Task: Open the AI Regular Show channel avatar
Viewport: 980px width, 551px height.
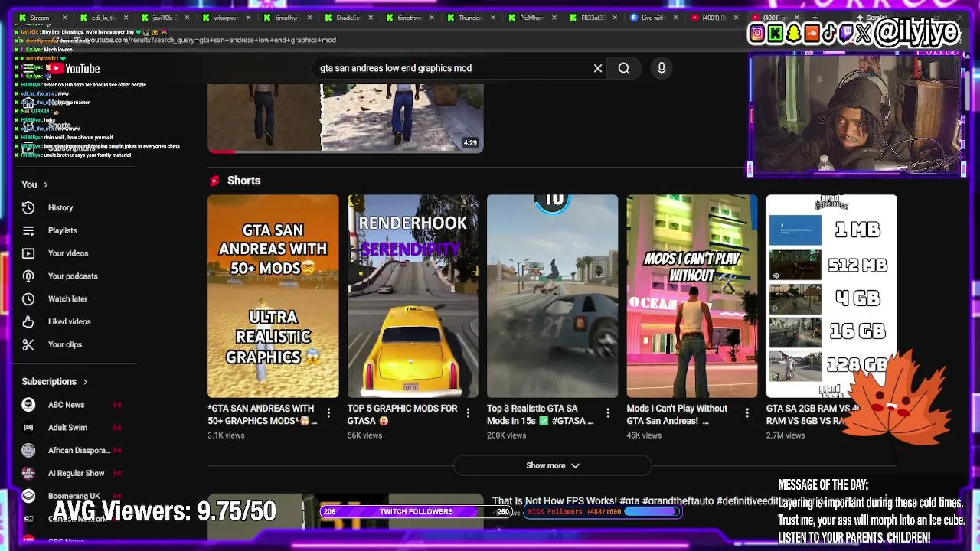Action: (x=28, y=473)
